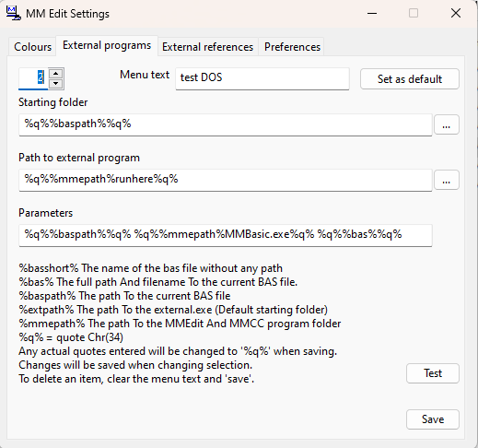Click the Test button
Screen dimensions: 478x448
pos(433,373)
